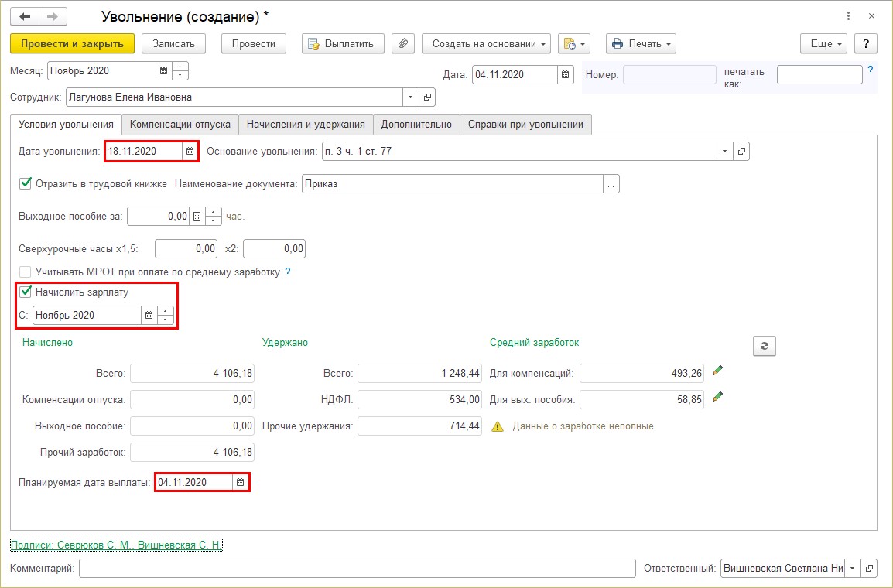Click Начислено Всего value 4 106,18
Image resolution: width=893 pixels, height=588 pixels.
pyautogui.click(x=192, y=374)
